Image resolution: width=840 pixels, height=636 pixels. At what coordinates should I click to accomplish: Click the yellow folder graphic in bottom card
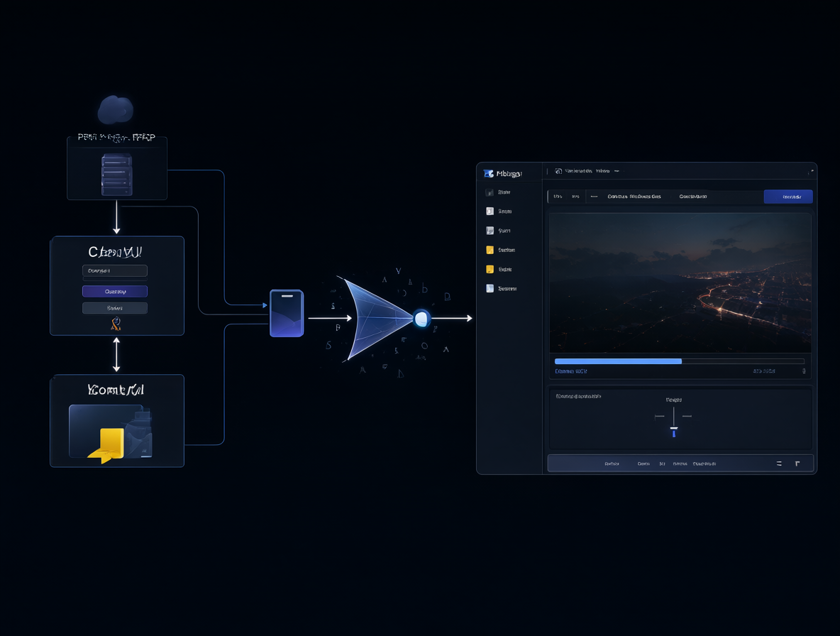[x=107, y=445]
